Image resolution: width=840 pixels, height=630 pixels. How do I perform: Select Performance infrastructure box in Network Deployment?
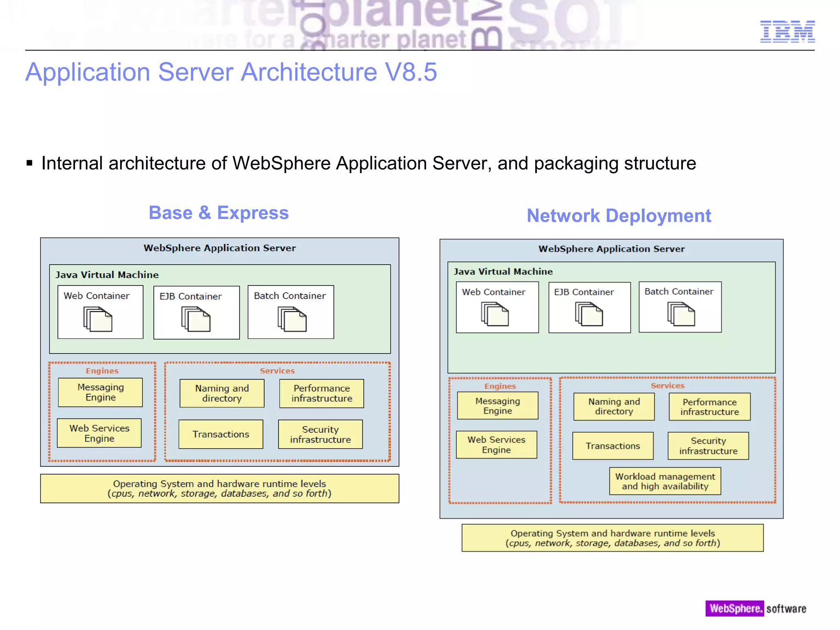(x=709, y=407)
